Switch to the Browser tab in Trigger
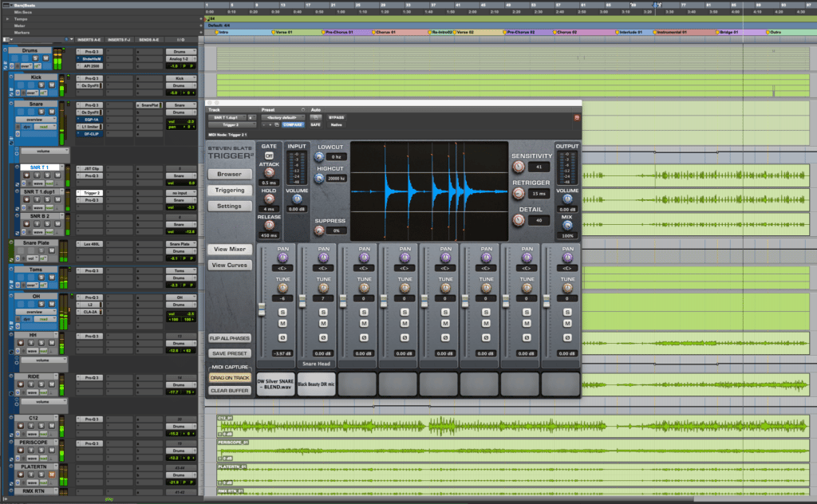817x504 pixels. pyautogui.click(x=231, y=174)
